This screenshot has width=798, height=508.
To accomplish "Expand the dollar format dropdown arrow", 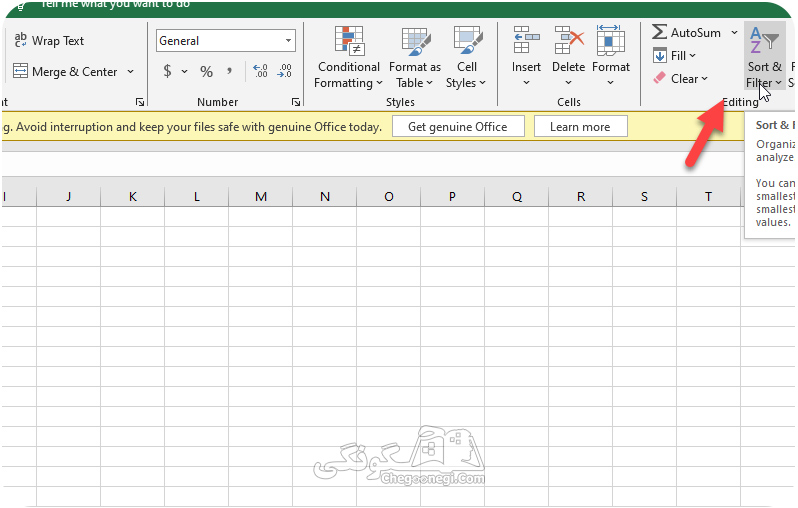I will tap(184, 71).
